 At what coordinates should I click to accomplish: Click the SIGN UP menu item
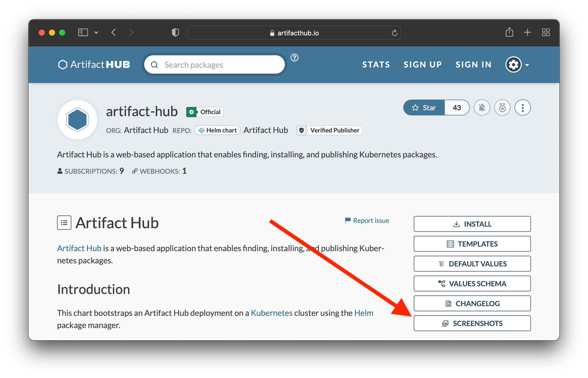[423, 65]
